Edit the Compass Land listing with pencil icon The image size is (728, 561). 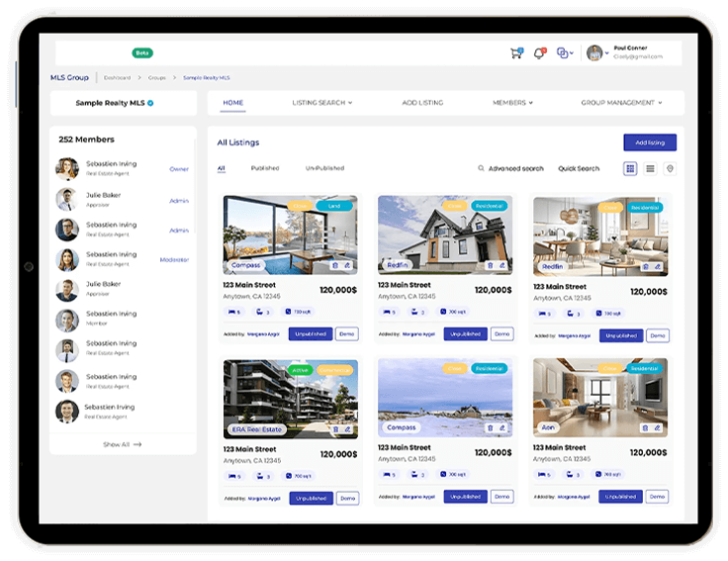coord(347,265)
